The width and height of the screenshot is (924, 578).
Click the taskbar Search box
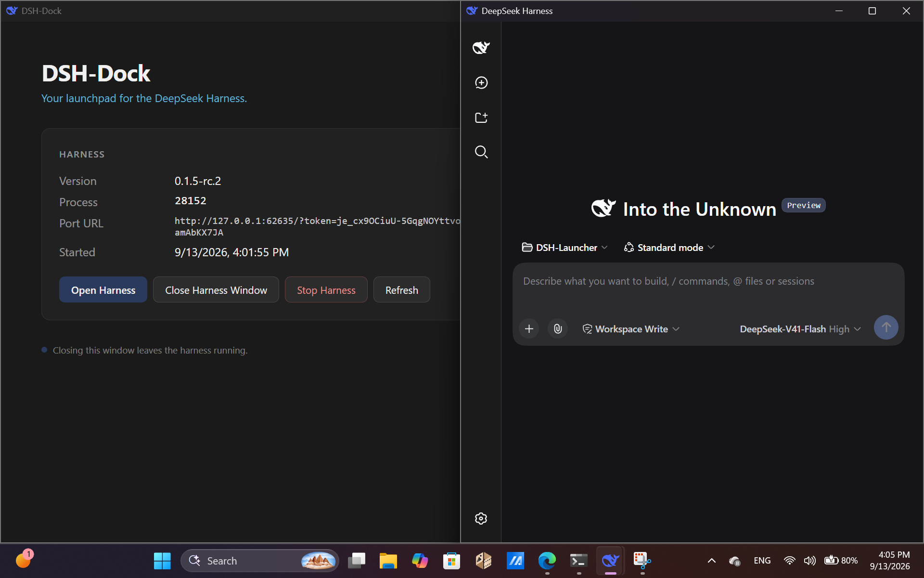pos(260,561)
